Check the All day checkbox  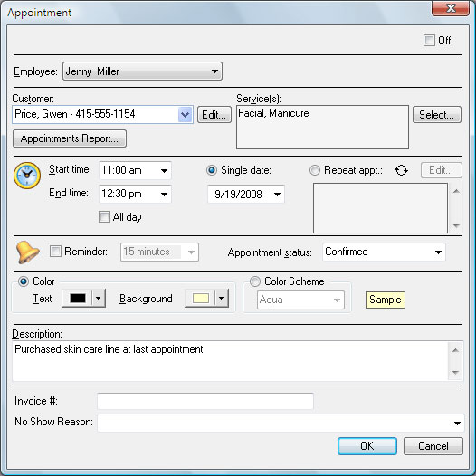pos(104,217)
